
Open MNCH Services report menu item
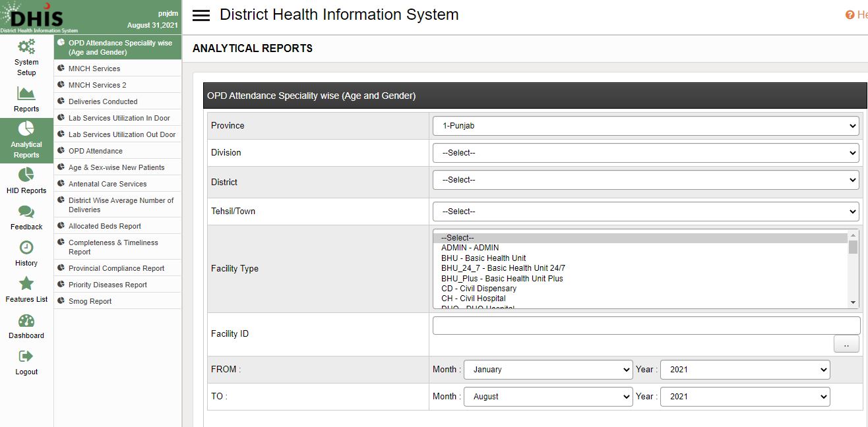94,69
